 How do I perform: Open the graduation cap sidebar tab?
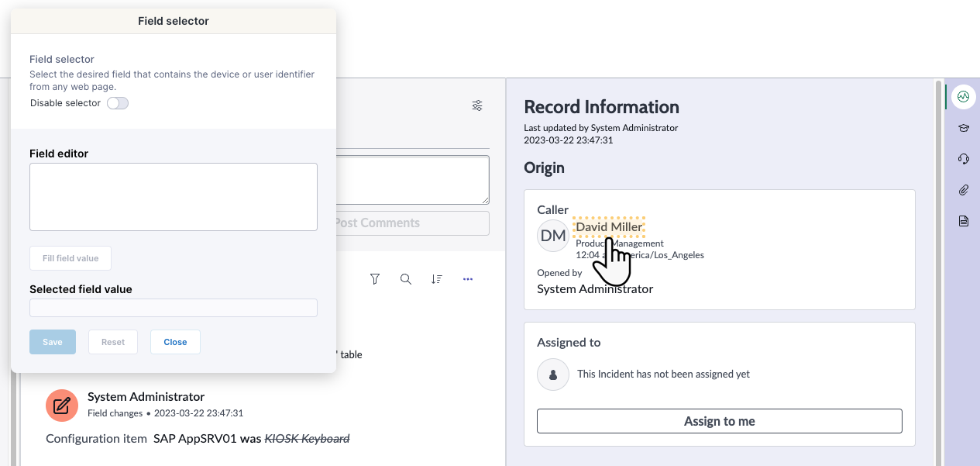pyautogui.click(x=963, y=128)
